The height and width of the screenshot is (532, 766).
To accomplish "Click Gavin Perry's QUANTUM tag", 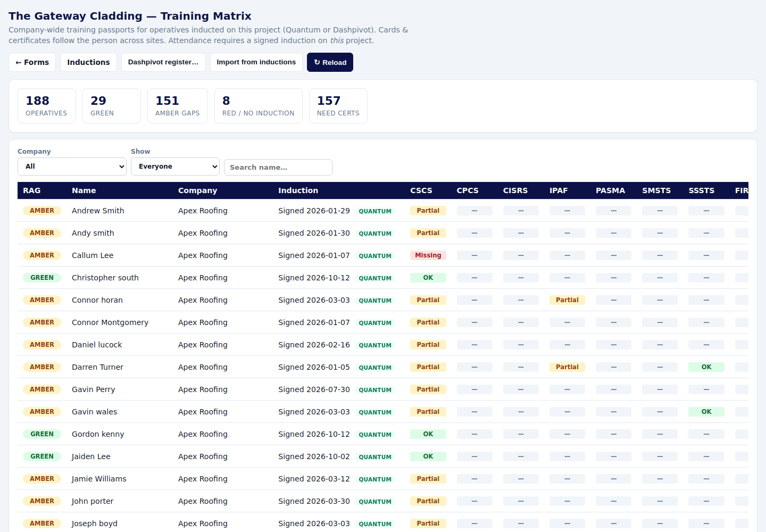I will coord(375,390).
